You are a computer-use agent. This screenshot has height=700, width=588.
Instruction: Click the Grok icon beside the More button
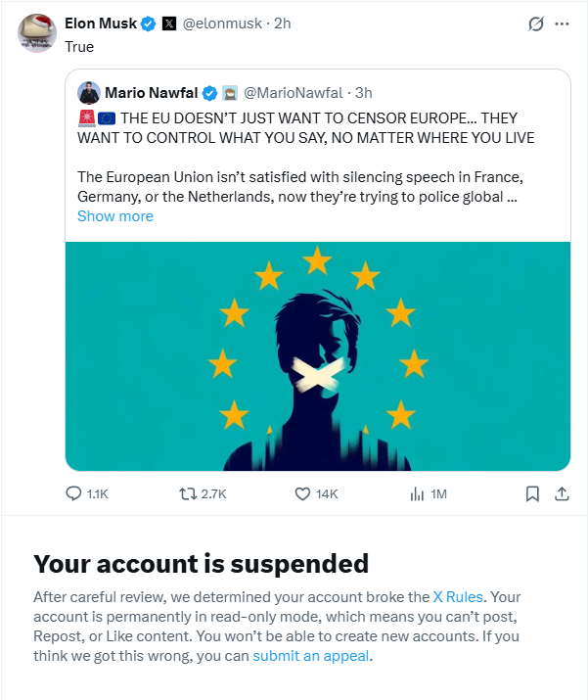click(535, 23)
